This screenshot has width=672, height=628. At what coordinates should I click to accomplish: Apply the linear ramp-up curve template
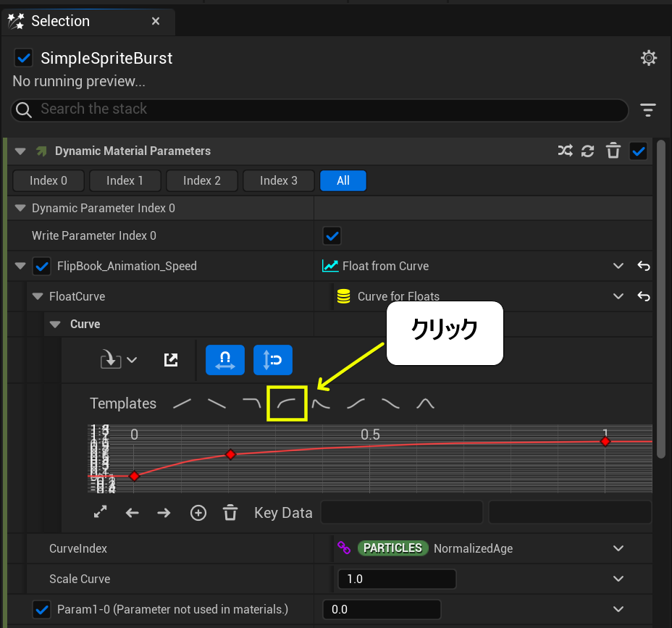(x=182, y=403)
